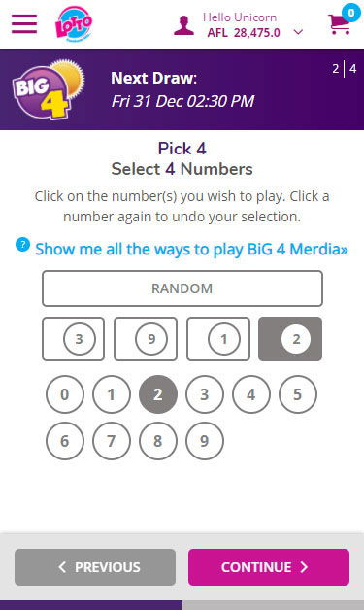Choose number 5 in the grid
364x610 pixels.
298,394
